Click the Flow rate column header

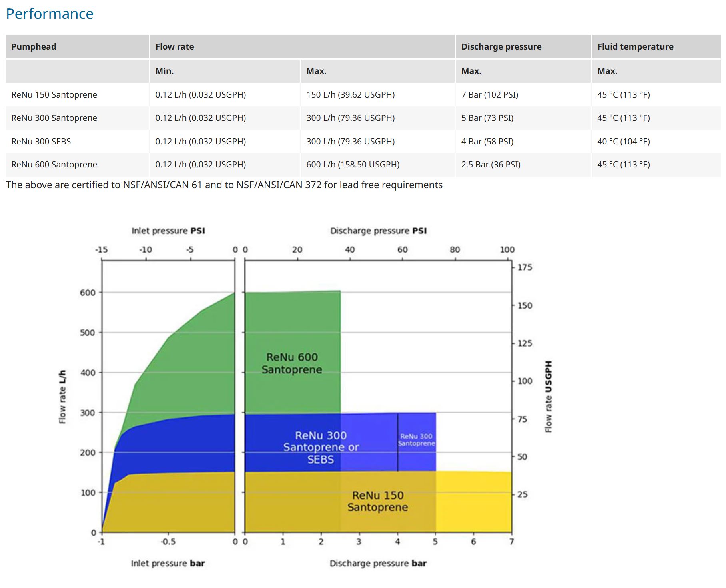tap(174, 47)
